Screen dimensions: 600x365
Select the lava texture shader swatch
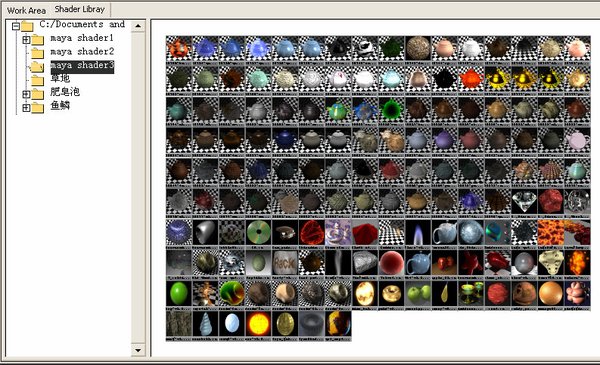click(551, 232)
